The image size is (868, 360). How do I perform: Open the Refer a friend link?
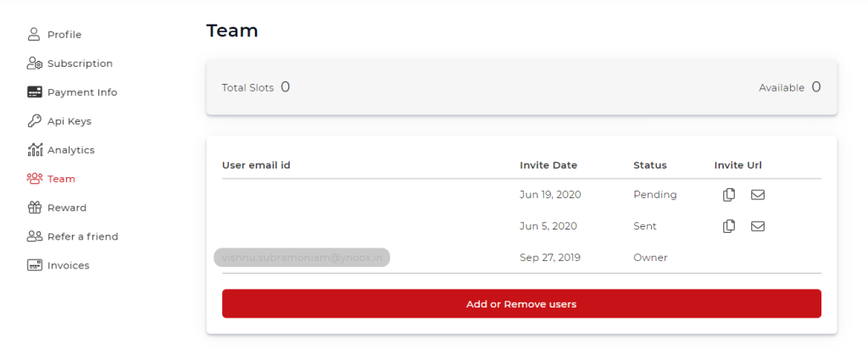[x=83, y=236]
